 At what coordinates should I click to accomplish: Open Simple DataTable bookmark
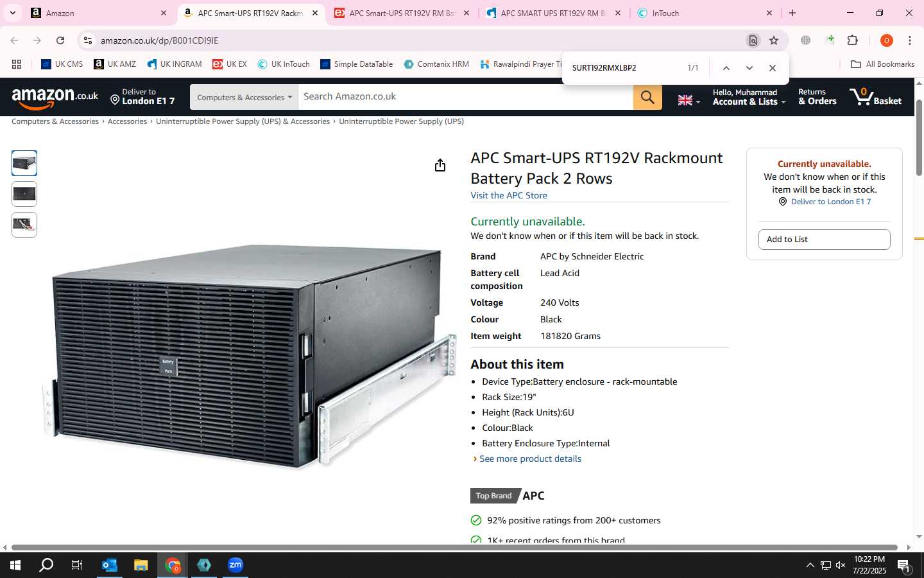point(357,64)
